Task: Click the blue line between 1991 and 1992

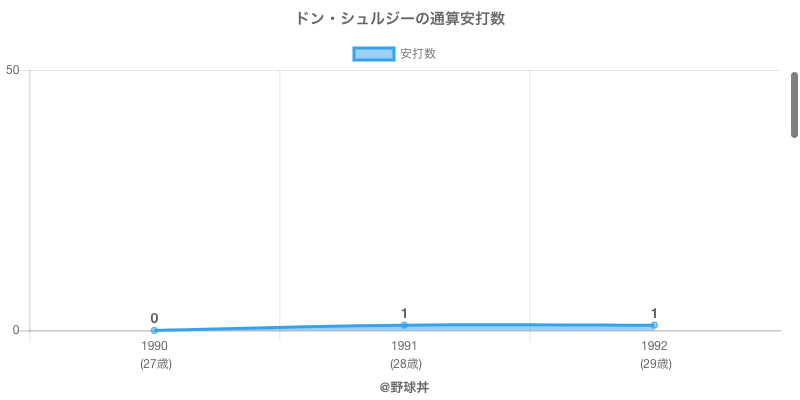Action: pyautogui.click(x=529, y=325)
